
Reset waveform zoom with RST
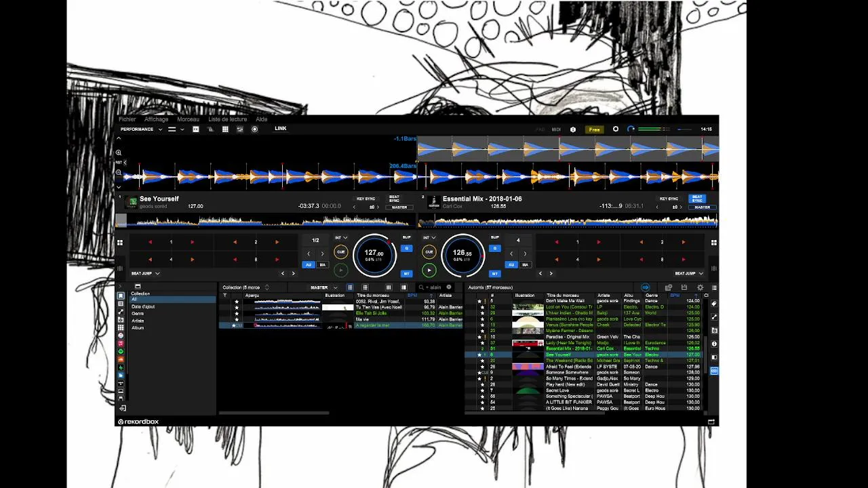click(119, 163)
